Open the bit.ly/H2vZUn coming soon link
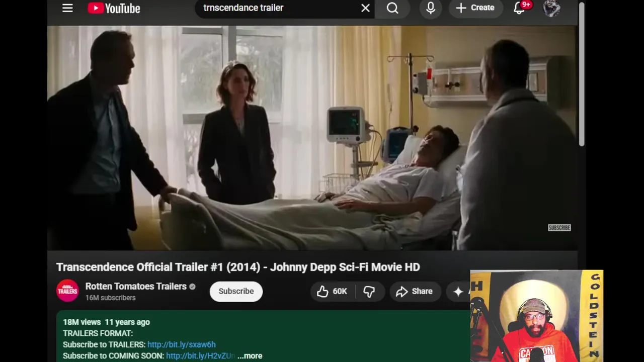This screenshot has height=362, width=644. [200, 355]
